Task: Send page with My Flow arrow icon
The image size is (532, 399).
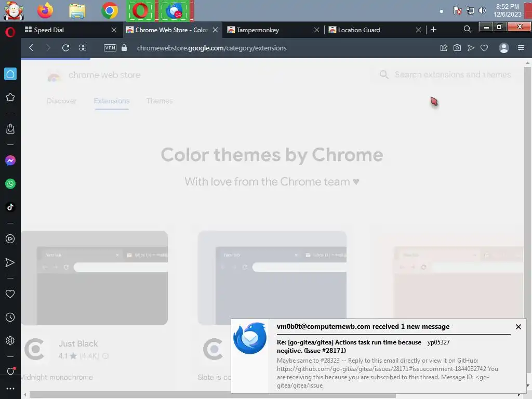Action: (x=471, y=48)
